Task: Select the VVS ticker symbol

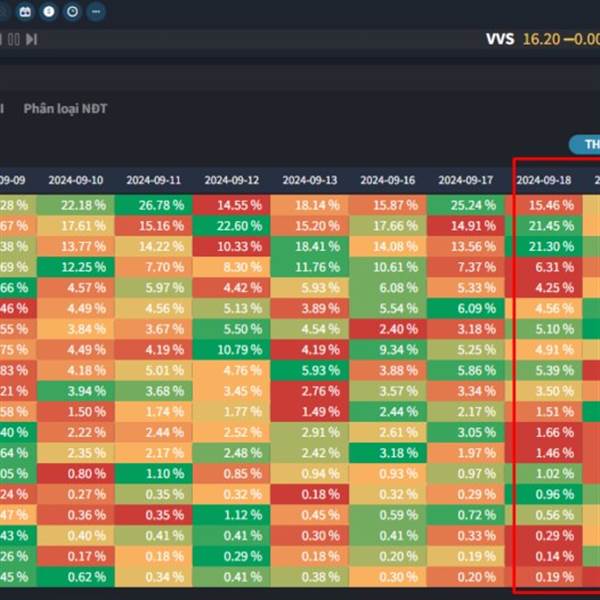Action: (x=500, y=39)
